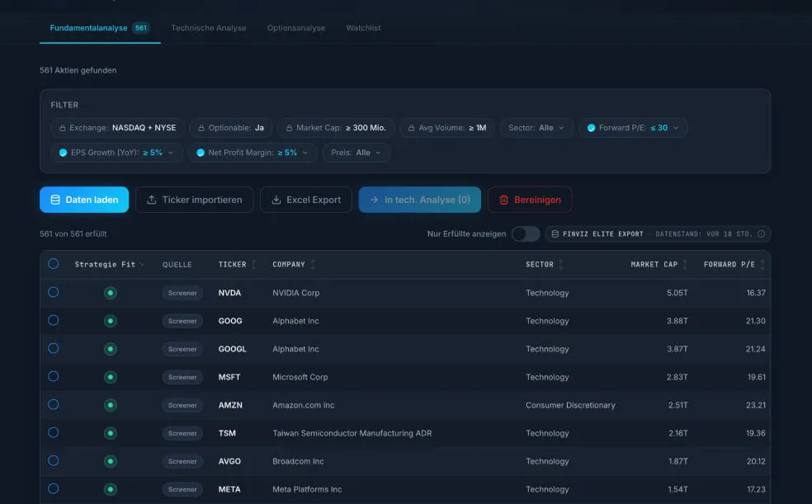
Task: Click the Alphabet Inc name in GOOGL row
Action: pyautogui.click(x=295, y=349)
